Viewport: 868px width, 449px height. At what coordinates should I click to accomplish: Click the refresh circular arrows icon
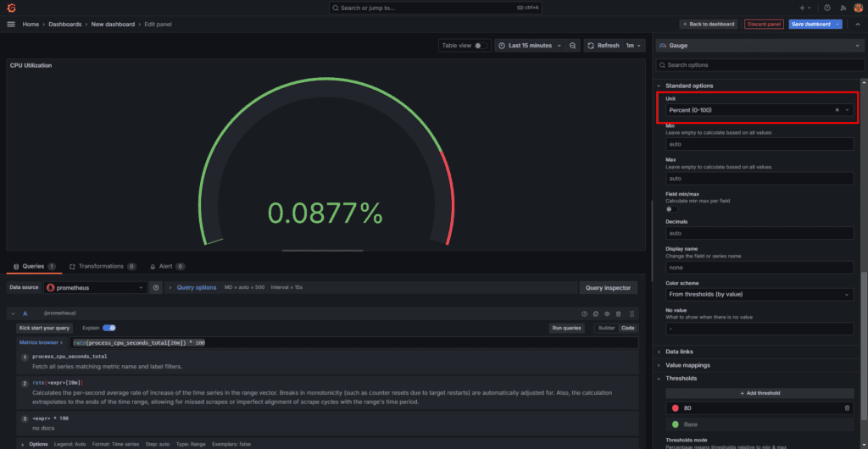pos(591,46)
